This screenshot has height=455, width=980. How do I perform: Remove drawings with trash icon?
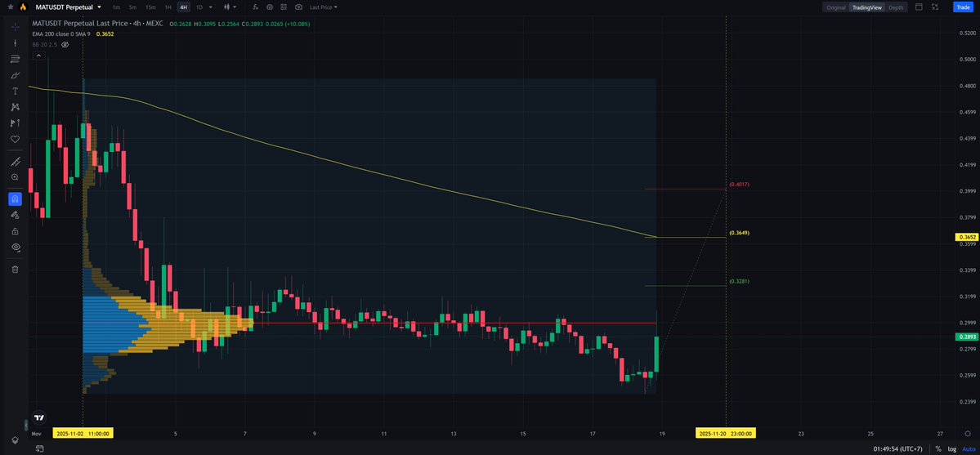click(x=16, y=270)
